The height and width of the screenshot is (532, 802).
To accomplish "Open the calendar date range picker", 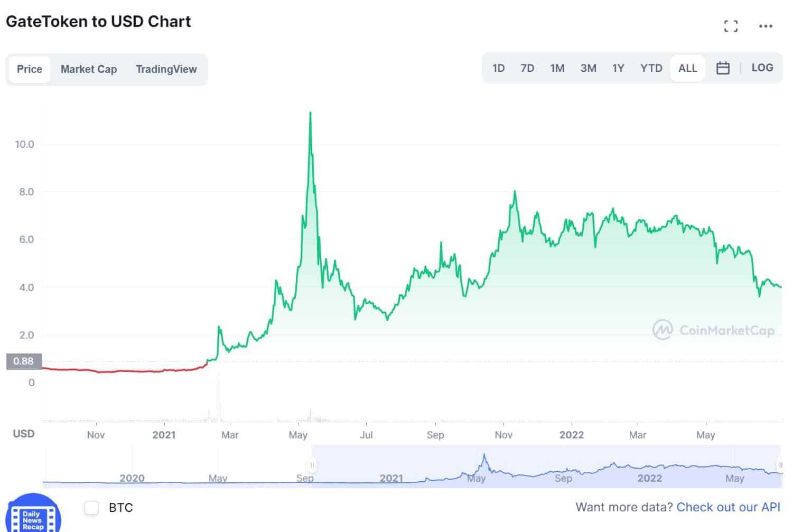I will 723,68.
